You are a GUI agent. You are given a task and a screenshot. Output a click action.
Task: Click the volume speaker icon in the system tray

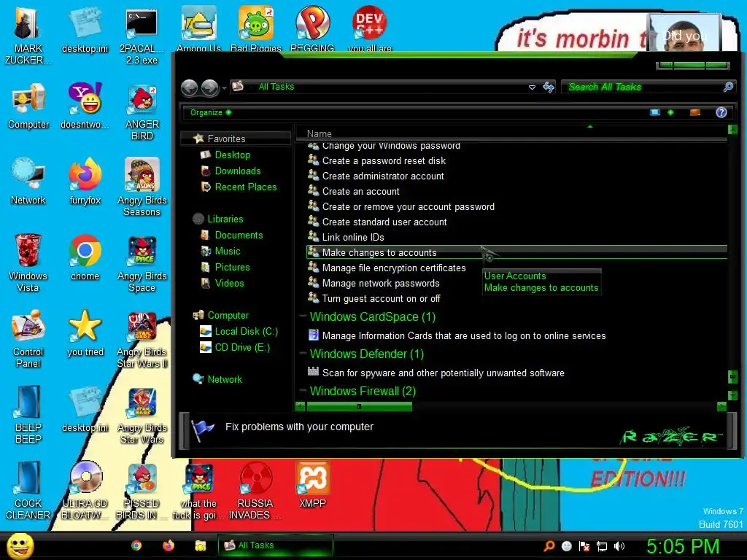point(619,546)
